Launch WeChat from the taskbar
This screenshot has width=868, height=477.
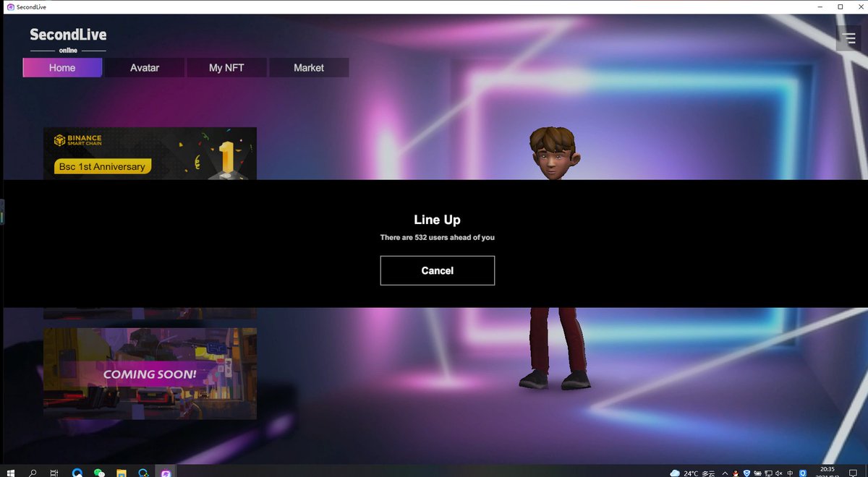pos(99,473)
